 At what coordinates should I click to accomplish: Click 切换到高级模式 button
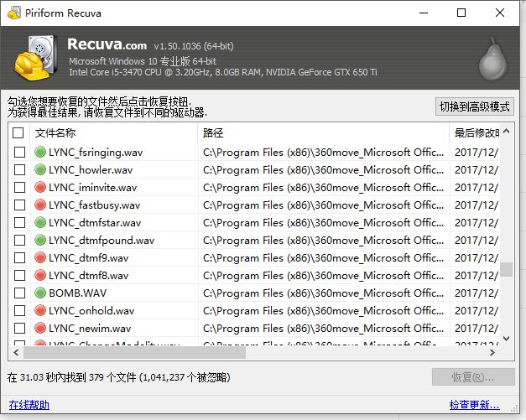474,106
